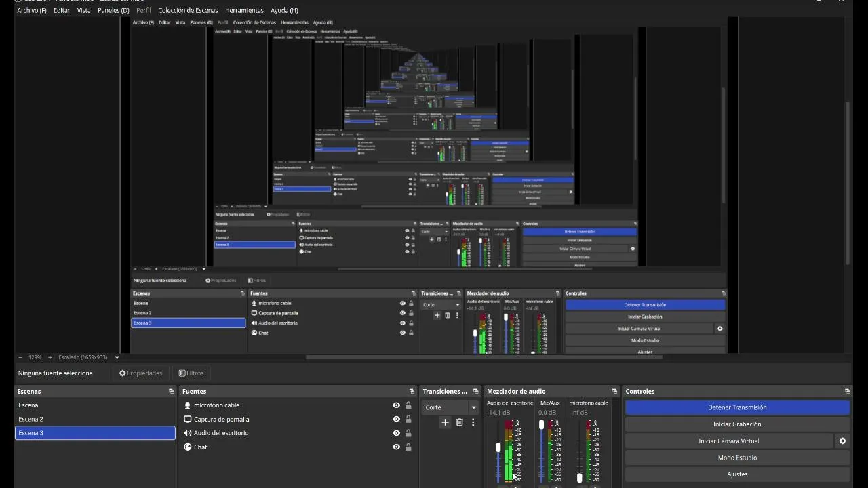Click the source name 'Captura de pantalla'
The width and height of the screenshot is (868, 488).
pyautogui.click(x=222, y=420)
